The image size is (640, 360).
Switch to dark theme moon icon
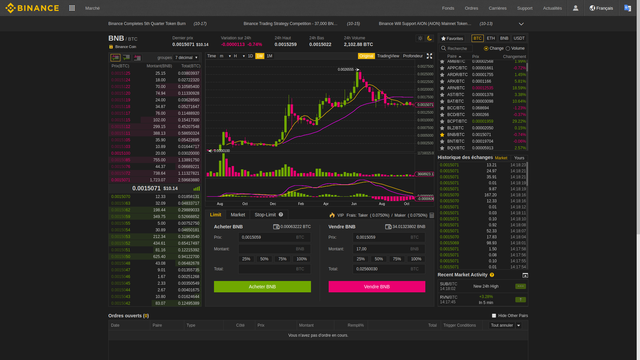tap(429, 38)
